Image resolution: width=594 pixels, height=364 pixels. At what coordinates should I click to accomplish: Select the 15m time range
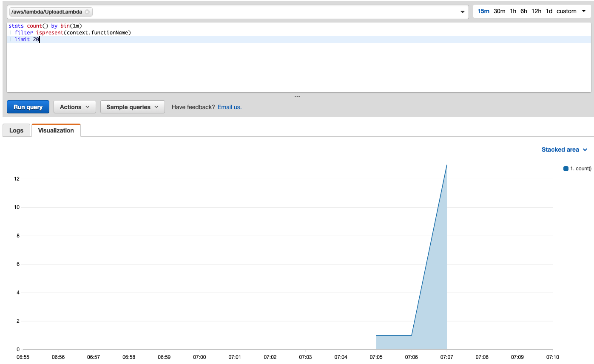pos(483,11)
